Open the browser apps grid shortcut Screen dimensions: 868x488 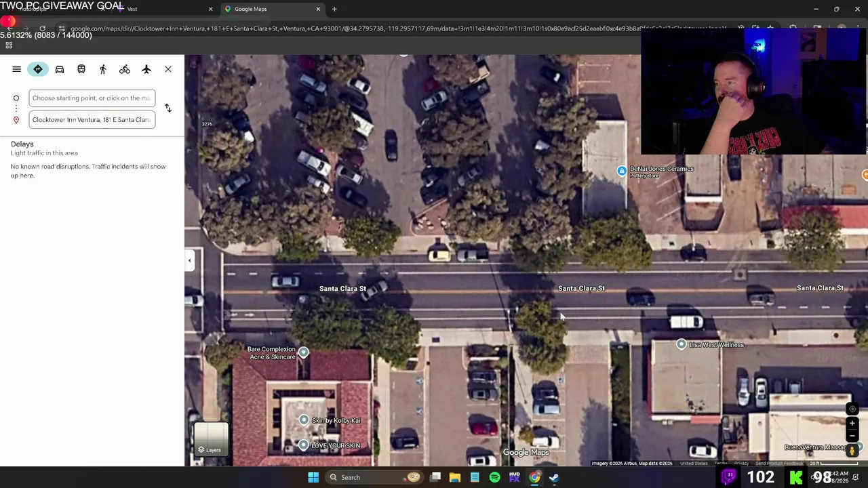coord(9,45)
